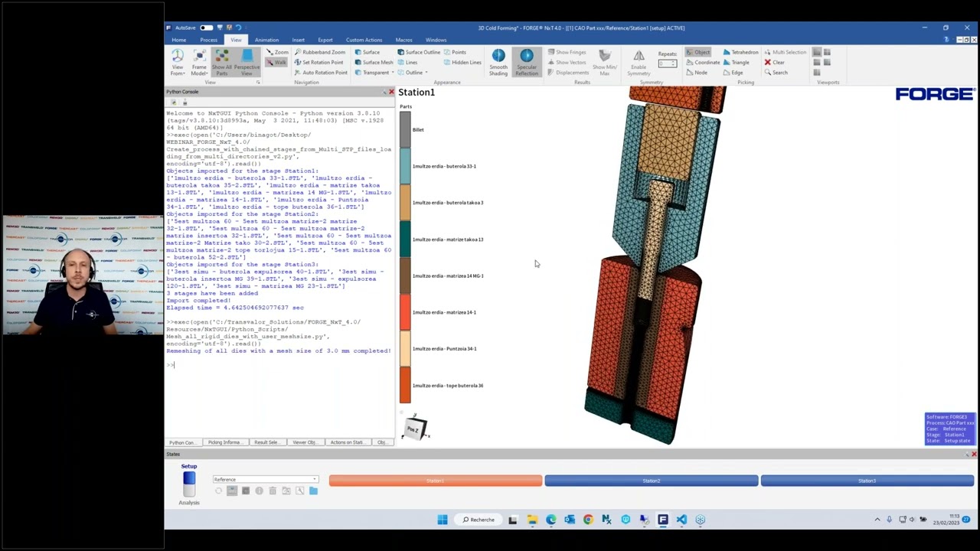Activate Rubberband Zoom
980x551 pixels.
coord(319,52)
